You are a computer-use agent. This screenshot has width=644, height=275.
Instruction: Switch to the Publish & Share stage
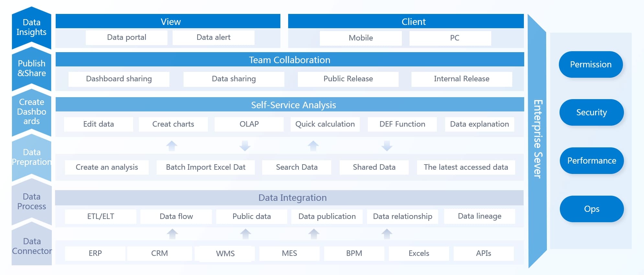click(31, 68)
